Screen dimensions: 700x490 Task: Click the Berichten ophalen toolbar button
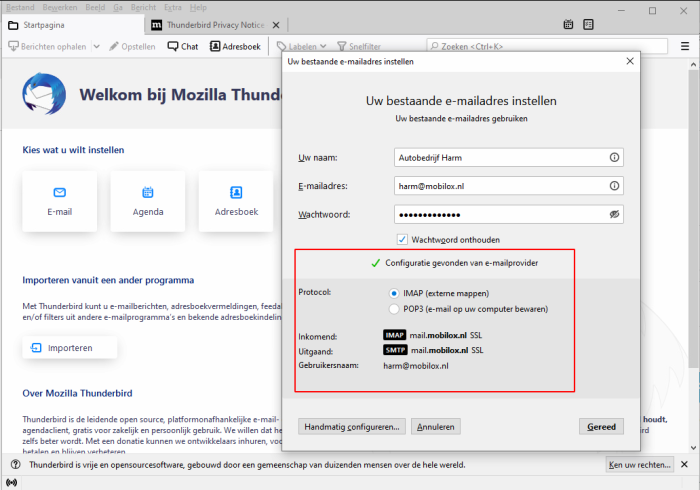pos(48,46)
